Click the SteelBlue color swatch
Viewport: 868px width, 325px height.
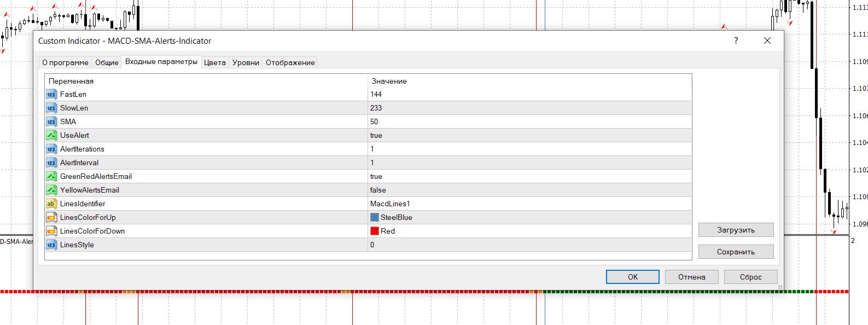point(375,217)
